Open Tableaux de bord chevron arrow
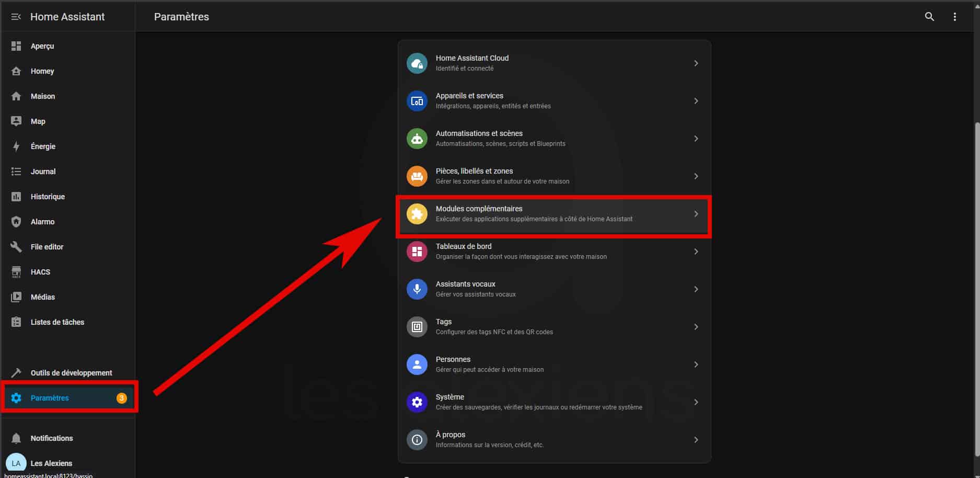 pos(696,252)
